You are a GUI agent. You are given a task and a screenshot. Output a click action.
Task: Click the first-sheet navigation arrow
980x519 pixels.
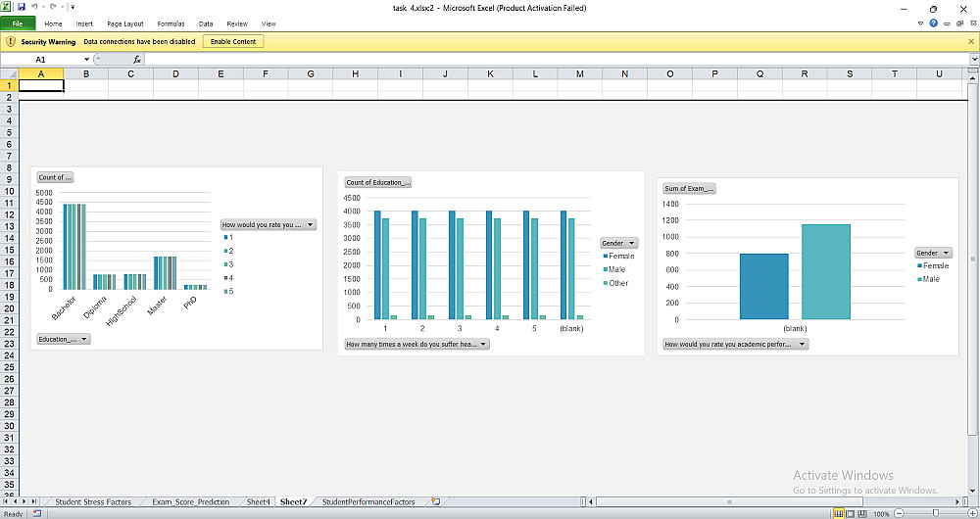[6, 501]
